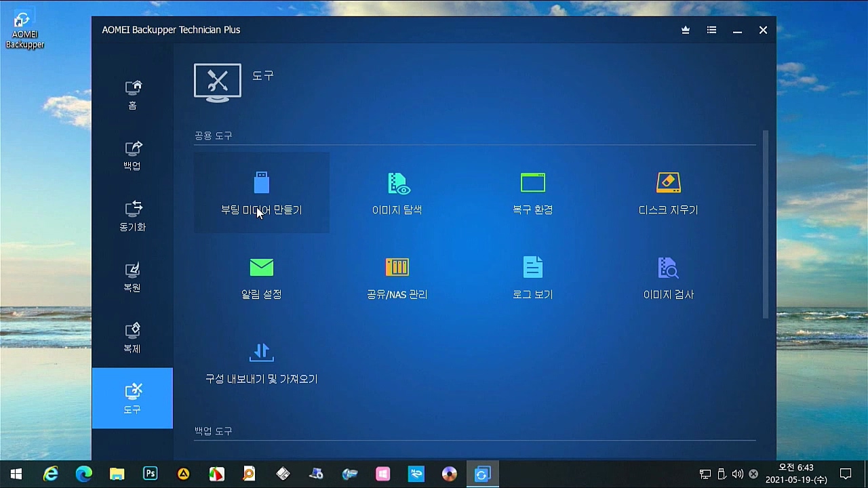
Task: Click the tools page vertical scrollbar
Action: (x=766, y=224)
